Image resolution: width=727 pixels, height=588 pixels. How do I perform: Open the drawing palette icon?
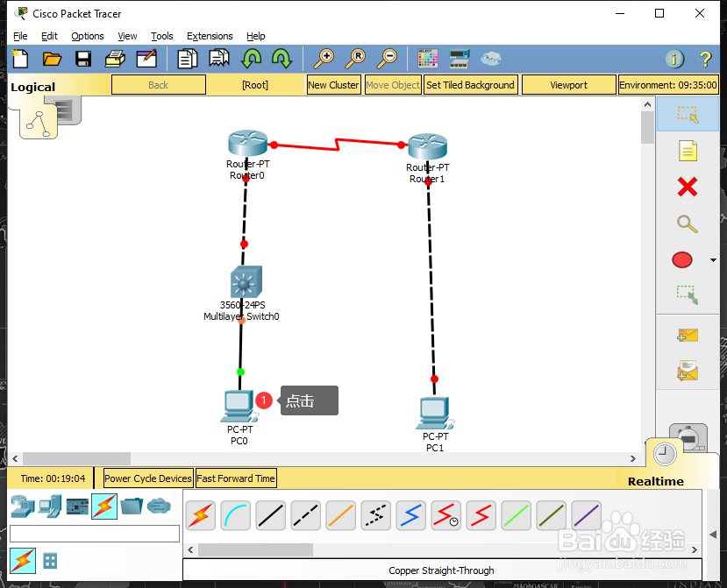click(x=427, y=59)
